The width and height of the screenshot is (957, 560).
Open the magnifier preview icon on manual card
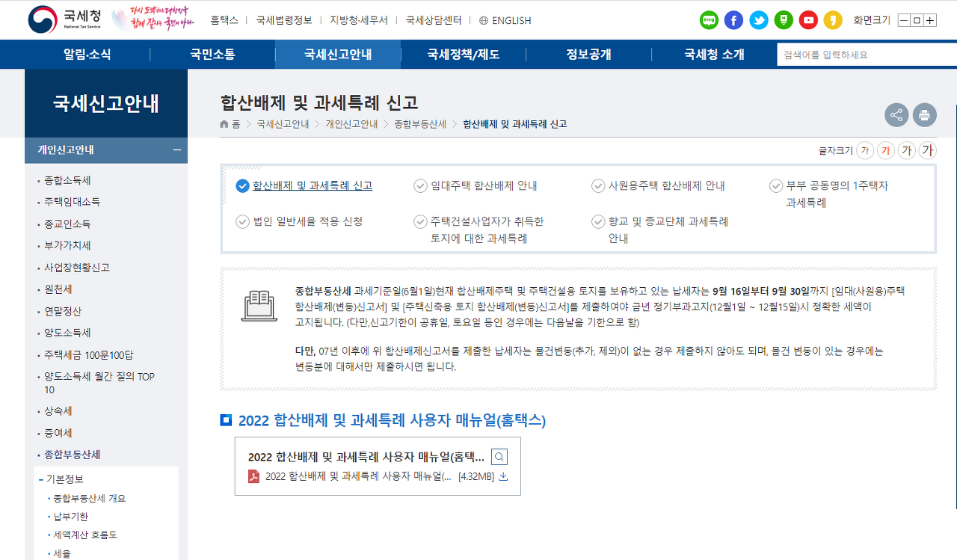tap(499, 456)
